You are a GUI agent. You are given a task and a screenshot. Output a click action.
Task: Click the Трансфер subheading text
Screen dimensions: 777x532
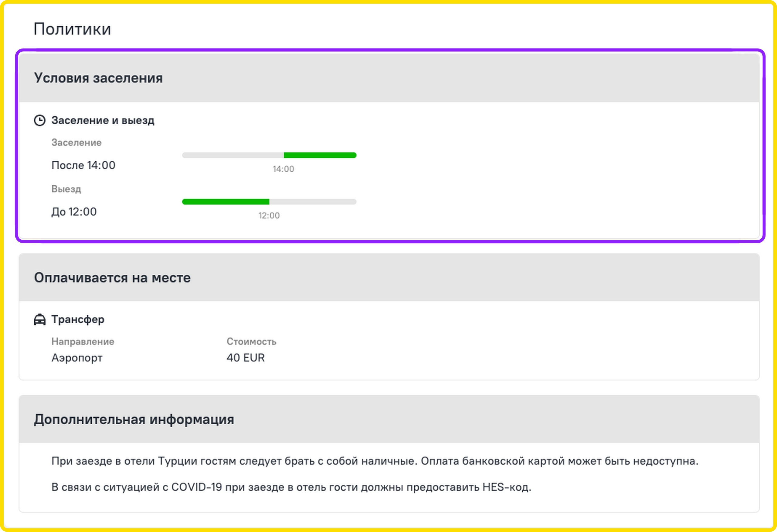point(78,319)
